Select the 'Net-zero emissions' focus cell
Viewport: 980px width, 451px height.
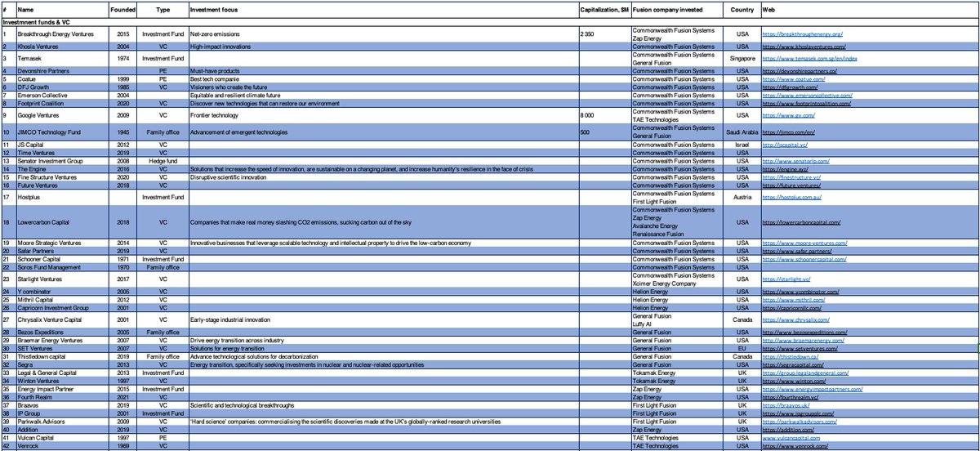[x=382, y=34]
